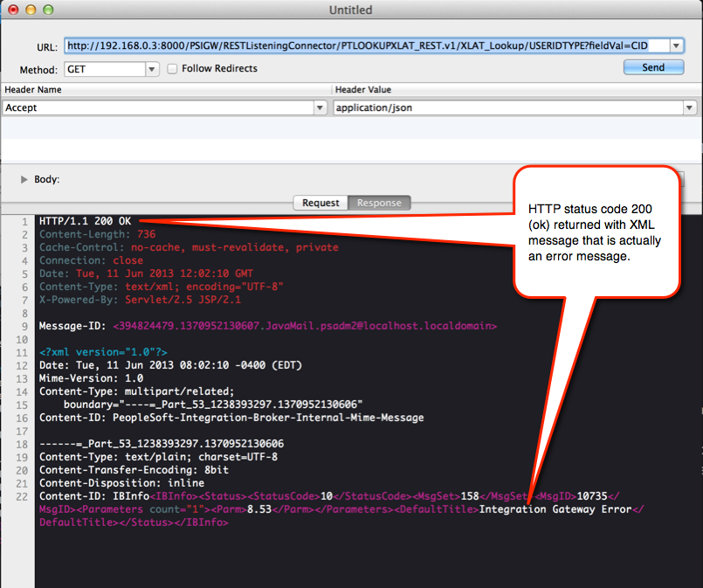Enable the Follow Redirects checkbox
Screen dimensions: 703x588
pos(172,69)
